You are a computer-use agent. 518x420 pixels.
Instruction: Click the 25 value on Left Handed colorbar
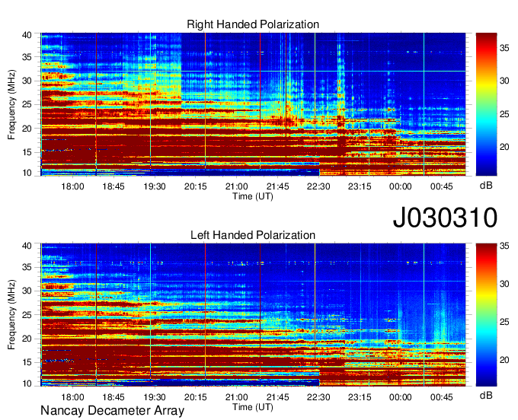point(504,322)
